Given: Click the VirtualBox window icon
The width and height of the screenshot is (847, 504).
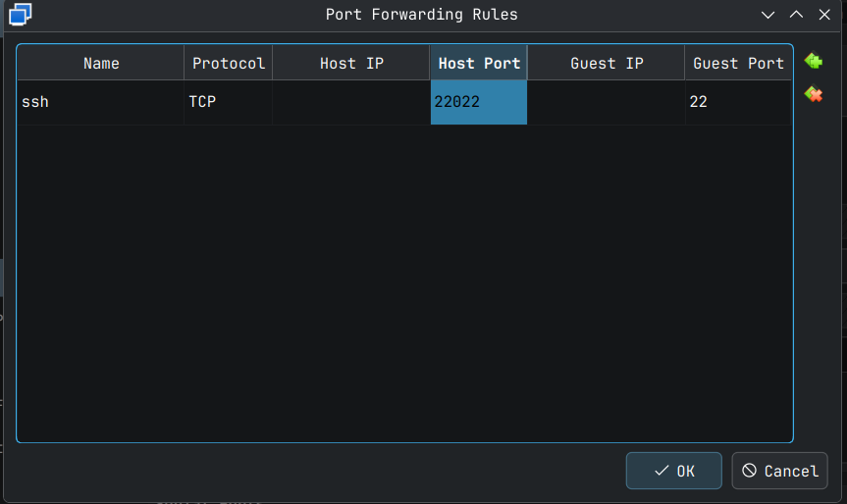Looking at the screenshot, I should pyautogui.click(x=21, y=14).
